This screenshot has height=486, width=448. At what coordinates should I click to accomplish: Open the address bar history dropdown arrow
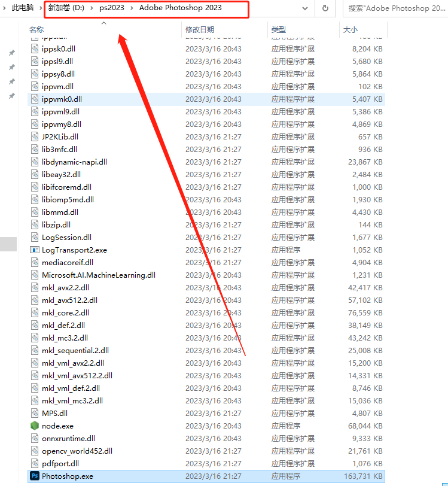tap(305, 8)
